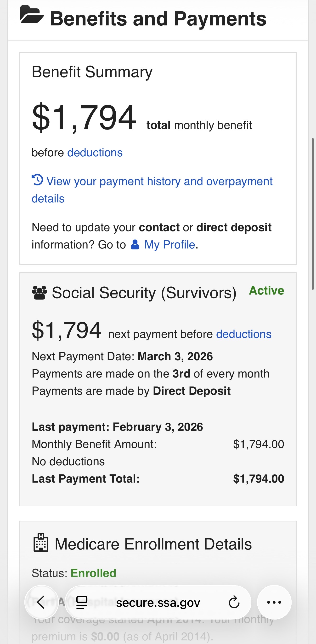Viewport: 316px width, 644px height.
Task: Click the page scrollbar on right edge
Action: pyautogui.click(x=312, y=214)
